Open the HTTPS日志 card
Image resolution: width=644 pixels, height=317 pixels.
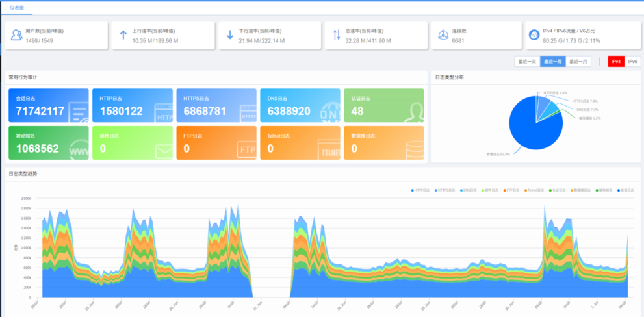point(216,105)
